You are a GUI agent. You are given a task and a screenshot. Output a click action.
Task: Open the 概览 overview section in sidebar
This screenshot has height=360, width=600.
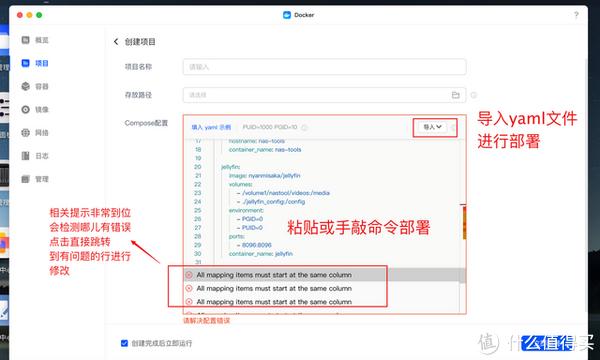click(x=35, y=40)
